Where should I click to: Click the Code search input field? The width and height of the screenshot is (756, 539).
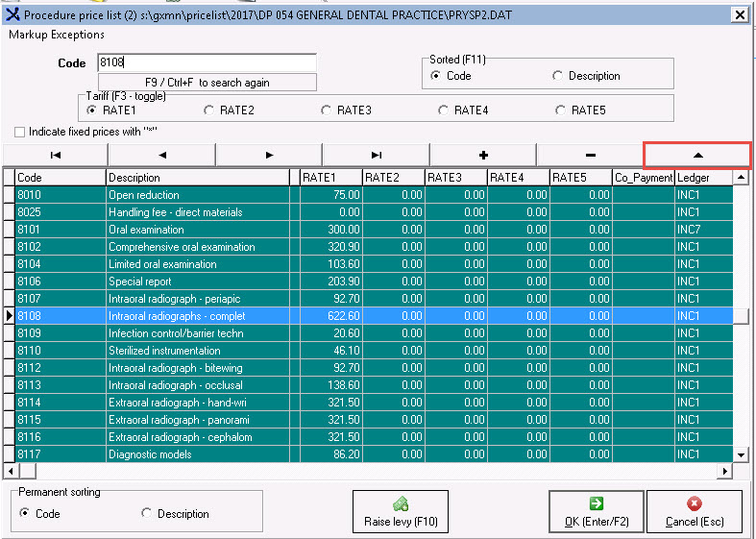tap(206, 62)
